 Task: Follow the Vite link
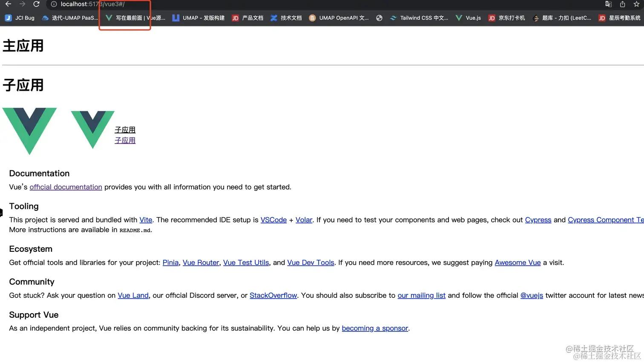point(146,220)
